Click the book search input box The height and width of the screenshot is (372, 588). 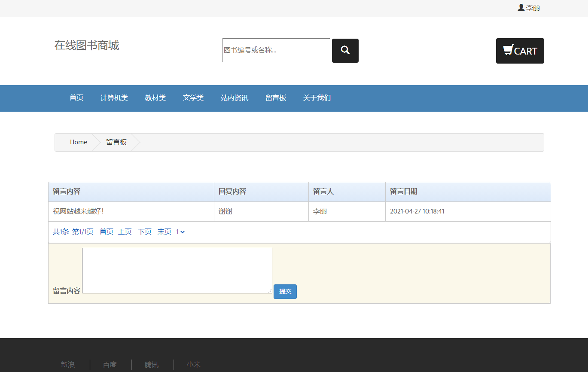(276, 50)
